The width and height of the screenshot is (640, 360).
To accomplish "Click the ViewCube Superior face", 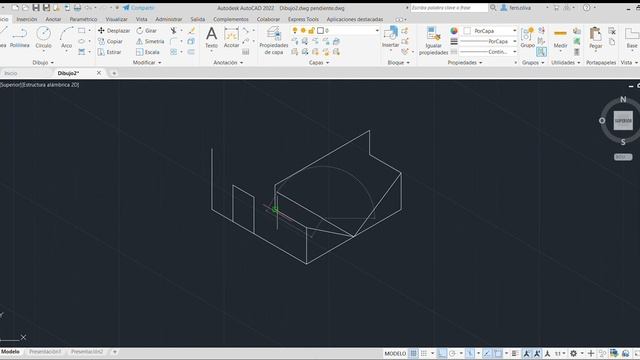I will pyautogui.click(x=623, y=121).
